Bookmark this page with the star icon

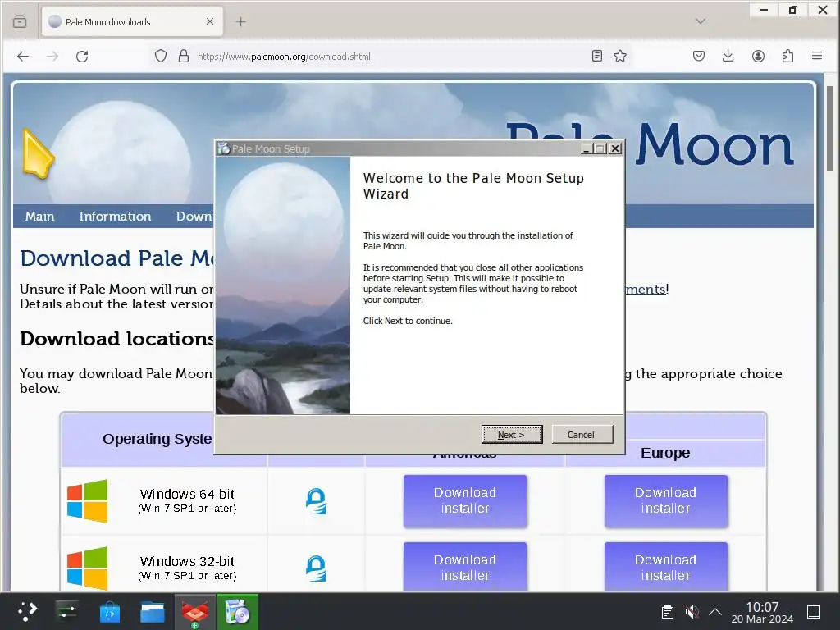(620, 57)
